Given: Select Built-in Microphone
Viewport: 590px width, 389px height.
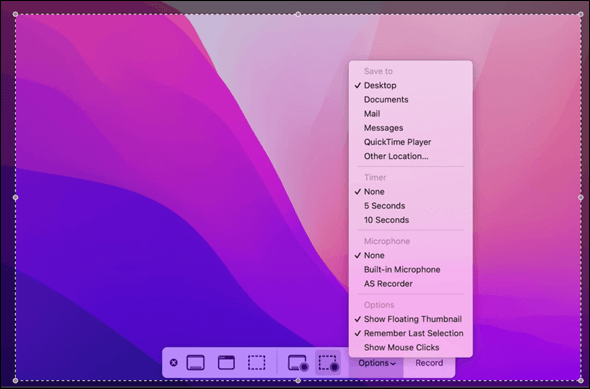Looking at the screenshot, I should tap(411, 270).
